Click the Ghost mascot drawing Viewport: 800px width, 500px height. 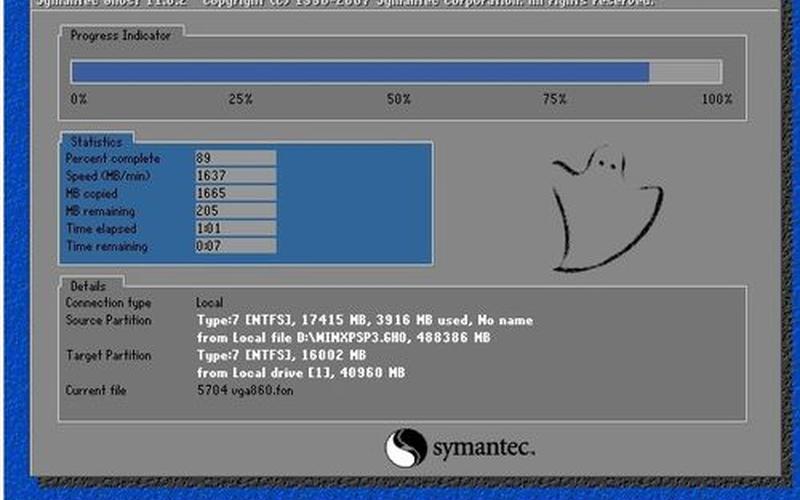tap(607, 208)
